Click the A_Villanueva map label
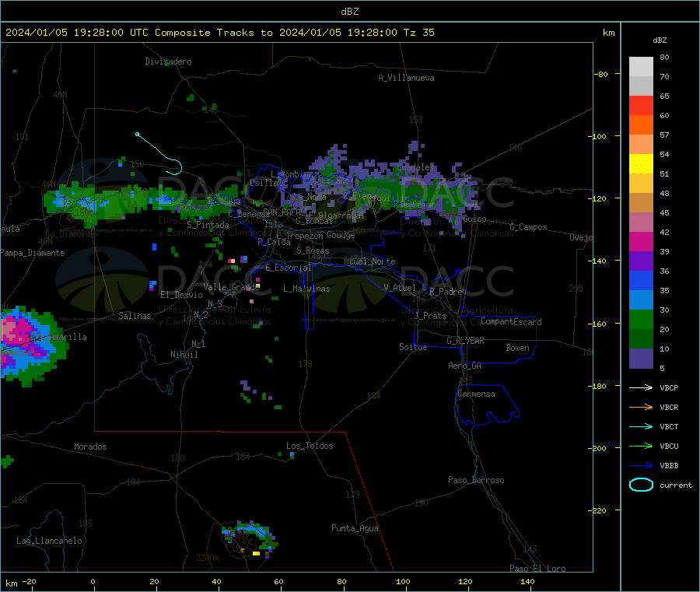The height and width of the screenshot is (592, 700). click(x=406, y=78)
